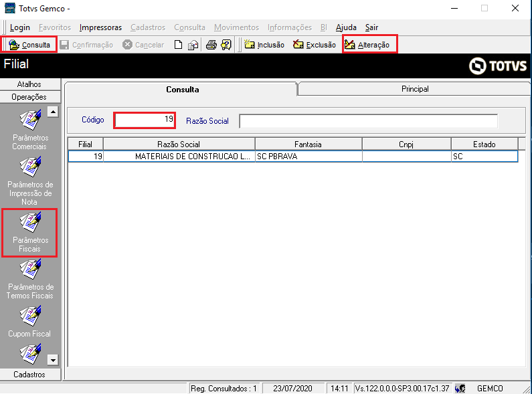
Task: Click the TOTVS logo in header
Action: pyautogui.click(x=498, y=66)
